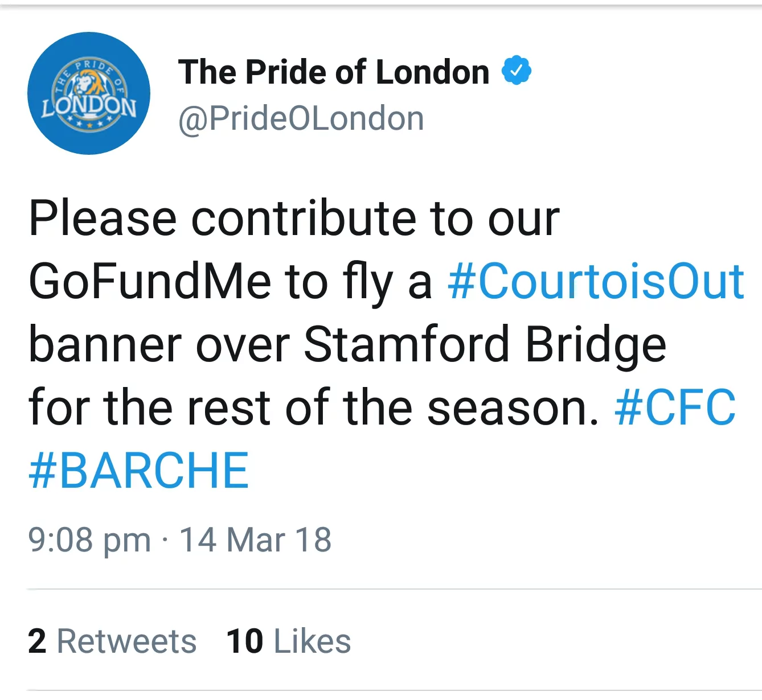The height and width of the screenshot is (700, 762).
Task: Click the separator line above retweet stats
Action: [x=381, y=587]
